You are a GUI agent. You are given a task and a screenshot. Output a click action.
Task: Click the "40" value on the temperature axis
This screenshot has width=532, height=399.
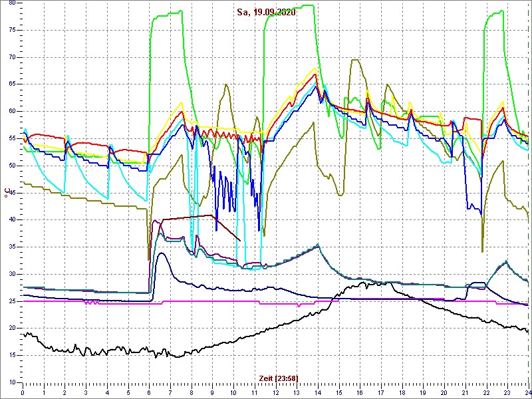click(11, 220)
